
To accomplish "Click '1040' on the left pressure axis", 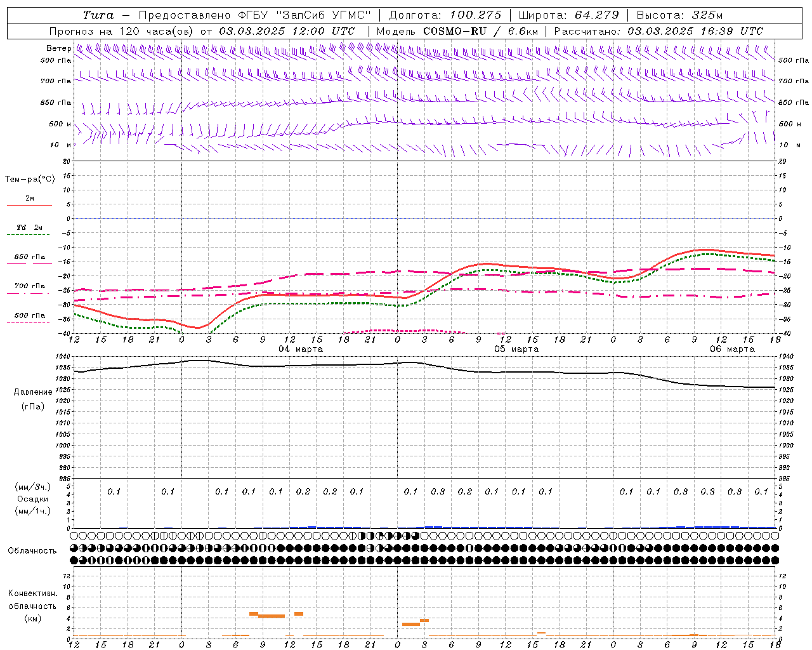I will coord(62,356).
